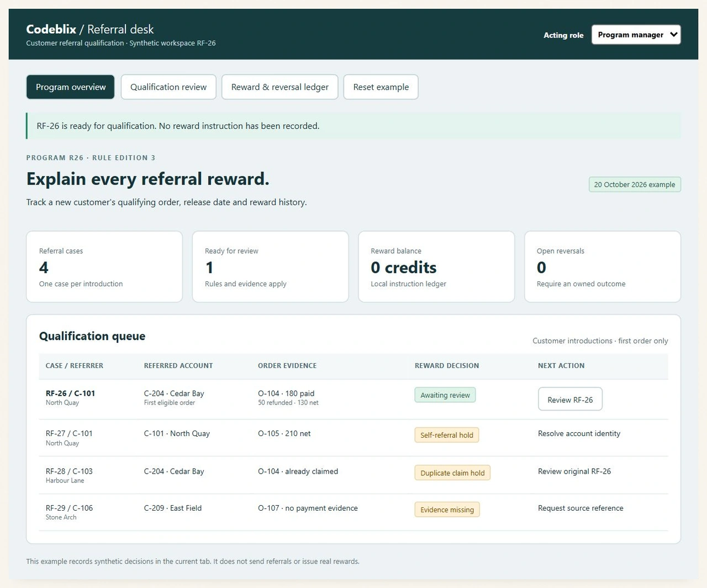Image resolution: width=707 pixels, height=588 pixels.
Task: Click 'O-104 · already claimed' evidence cell
Action: [298, 471]
